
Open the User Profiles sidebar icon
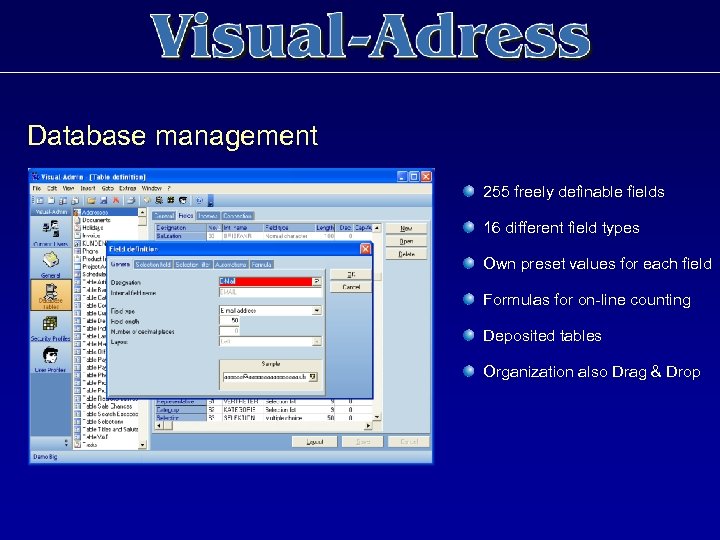[50, 355]
